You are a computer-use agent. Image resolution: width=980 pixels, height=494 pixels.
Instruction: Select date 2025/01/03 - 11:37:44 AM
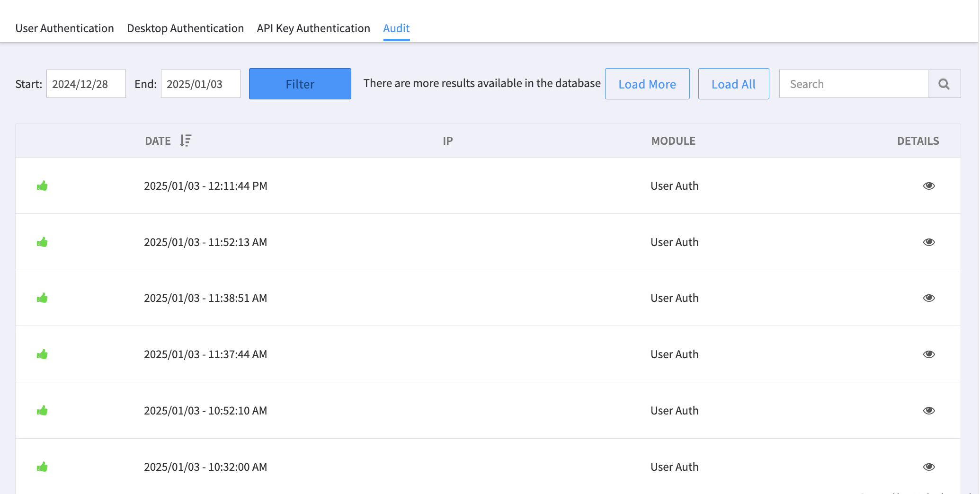[205, 354]
